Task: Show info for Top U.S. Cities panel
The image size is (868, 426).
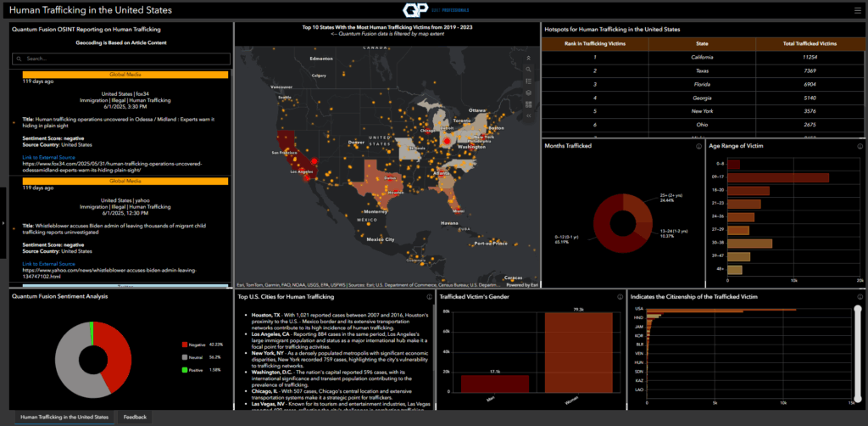Action: [429, 297]
